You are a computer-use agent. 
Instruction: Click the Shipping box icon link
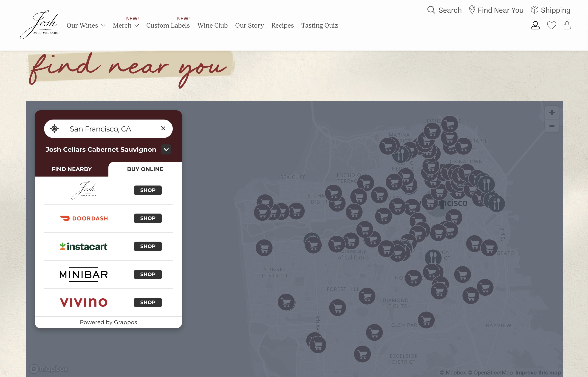550,10
